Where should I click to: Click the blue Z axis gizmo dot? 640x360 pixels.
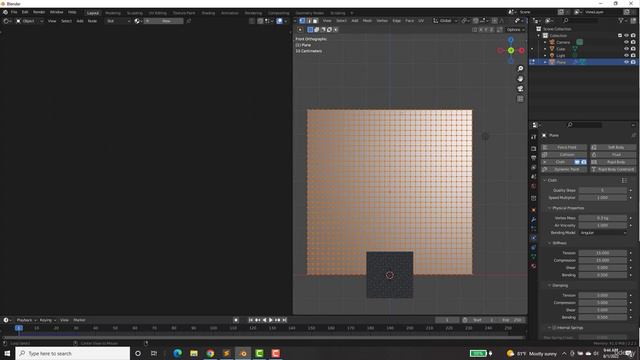point(511,40)
